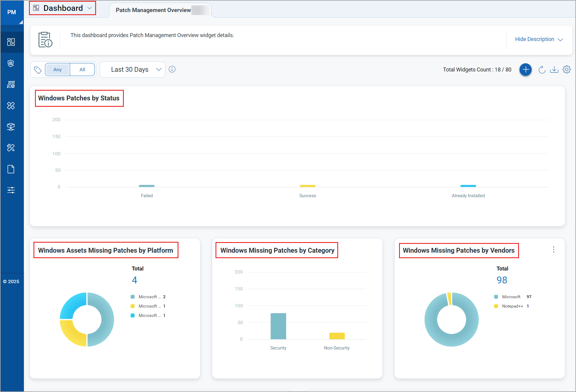Open the shield target icon in sidebar
576x392 pixels.
11,63
